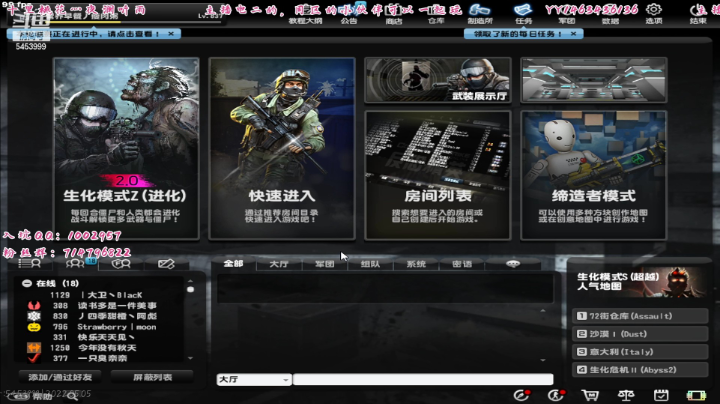Viewport: 720px width, 404px height.
Task: Open the 房间列表 room list card
Action: [438, 175]
